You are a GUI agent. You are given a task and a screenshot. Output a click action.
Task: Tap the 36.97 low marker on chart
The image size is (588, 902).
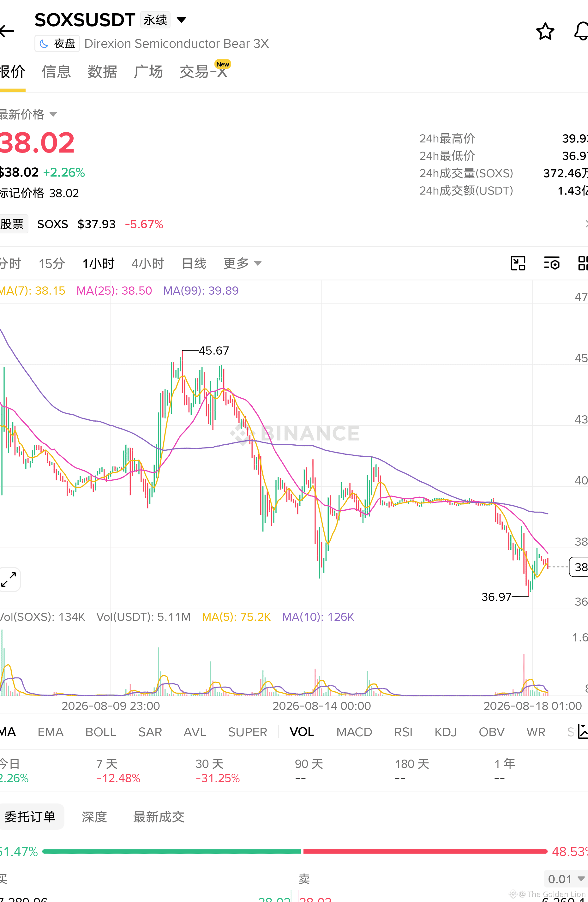tap(496, 597)
